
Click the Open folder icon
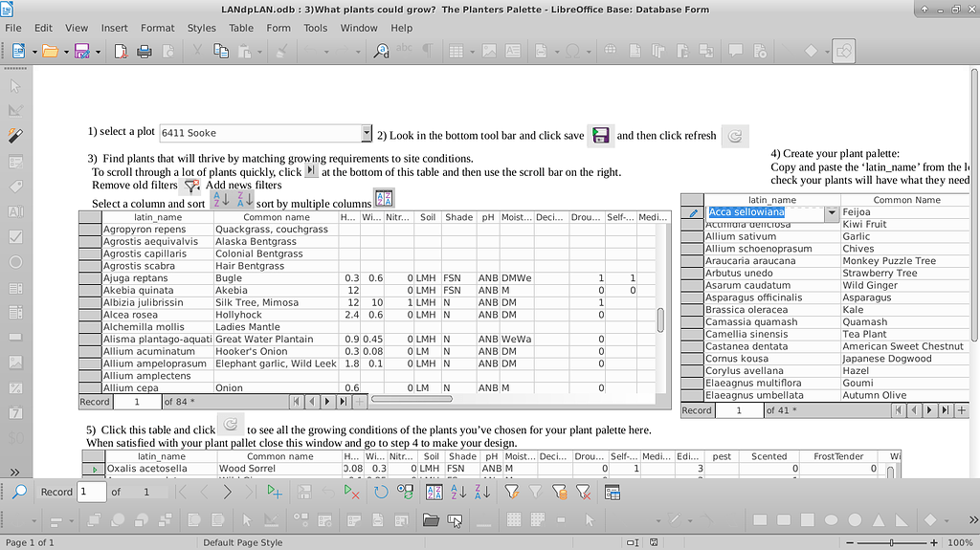[50, 52]
